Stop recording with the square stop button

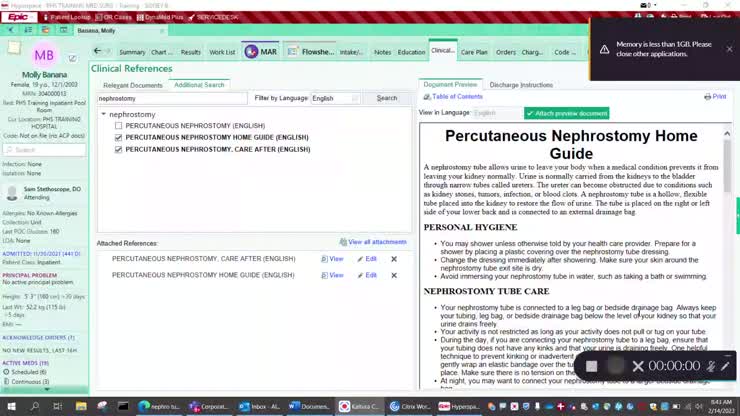[x=591, y=366]
